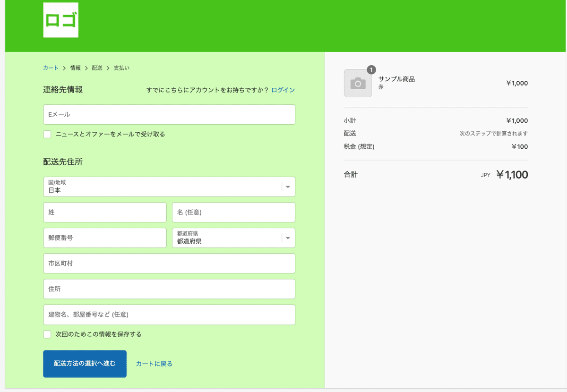Go to カート breadcrumb link
Image resolution: width=567 pixels, height=392 pixels.
[x=51, y=68]
